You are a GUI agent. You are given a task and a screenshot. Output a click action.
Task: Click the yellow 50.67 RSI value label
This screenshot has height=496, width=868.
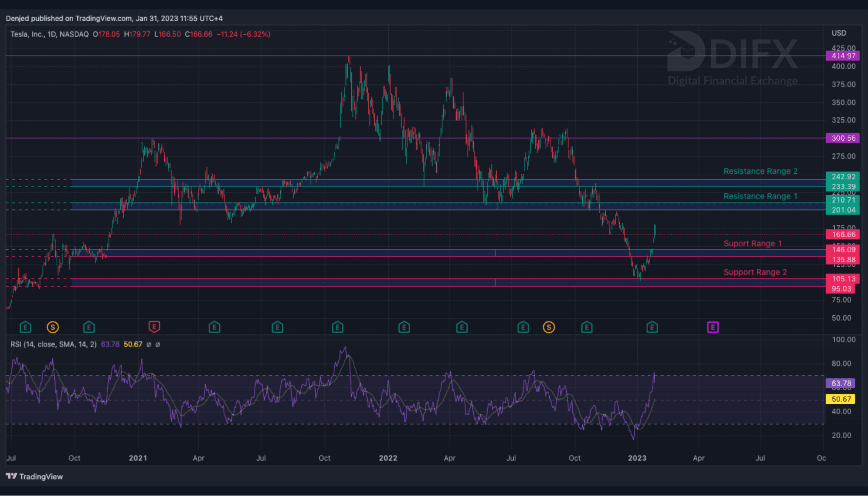click(840, 399)
